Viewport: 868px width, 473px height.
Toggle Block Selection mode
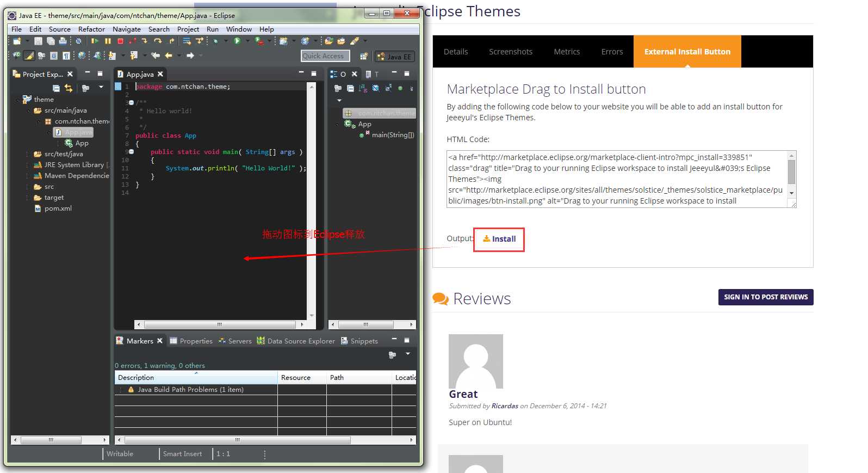(x=53, y=56)
